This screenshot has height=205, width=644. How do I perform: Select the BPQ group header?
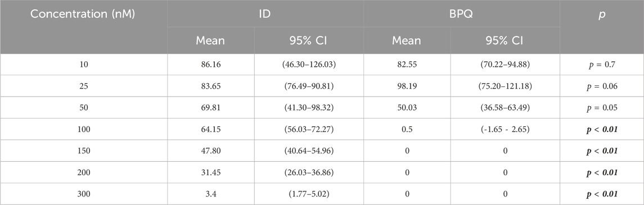[462, 13]
